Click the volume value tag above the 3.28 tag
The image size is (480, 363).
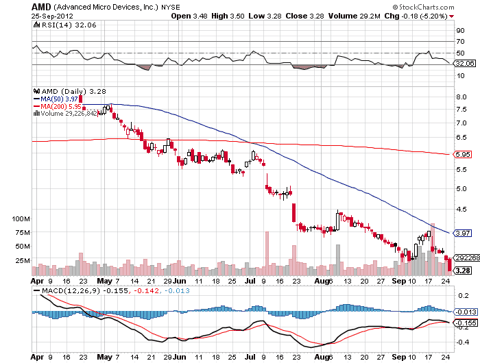(x=467, y=258)
